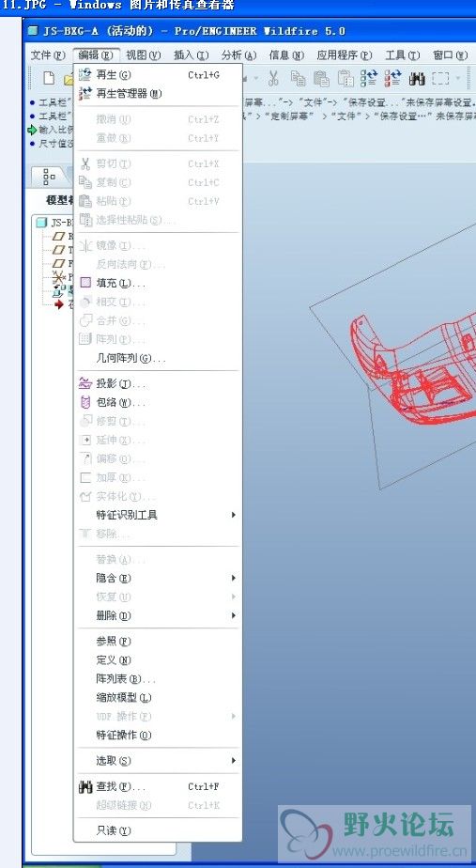Viewport: 476px width, 868px height.
Task: Select the datum plane starting with F
Action: [64, 263]
